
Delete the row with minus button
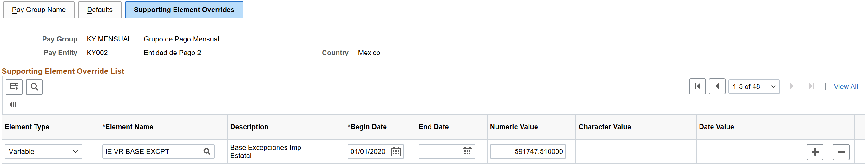coord(841,152)
